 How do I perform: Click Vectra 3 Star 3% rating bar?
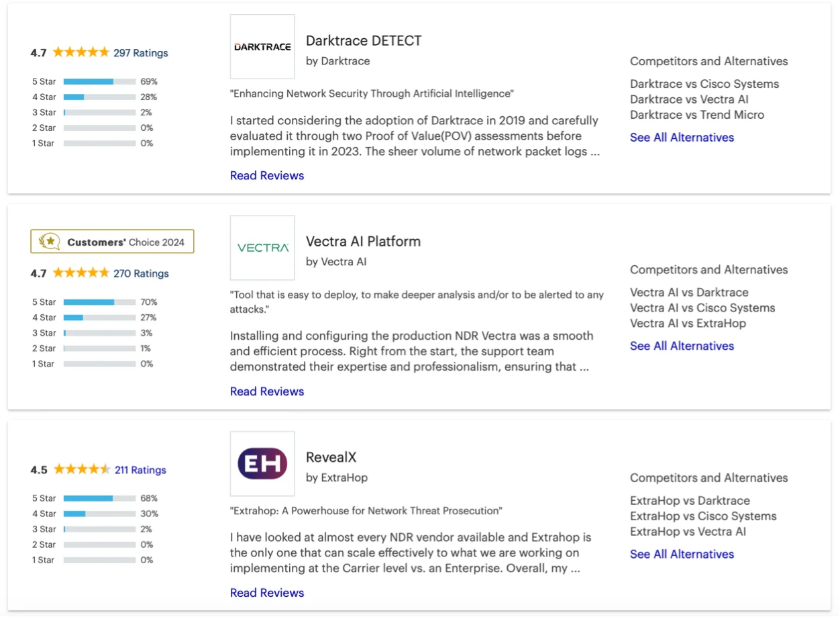click(x=99, y=334)
